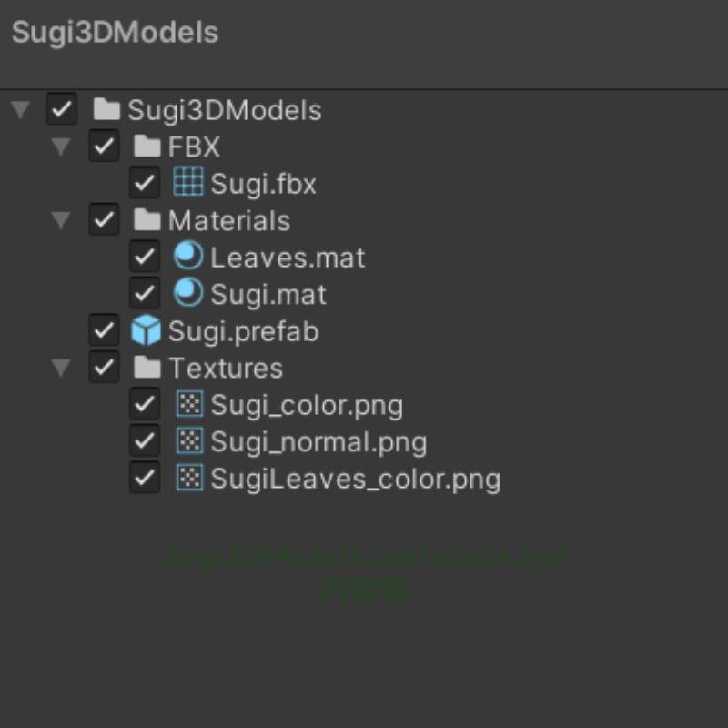Toggle the Sugi.prefab checkbox

pyautogui.click(x=104, y=331)
